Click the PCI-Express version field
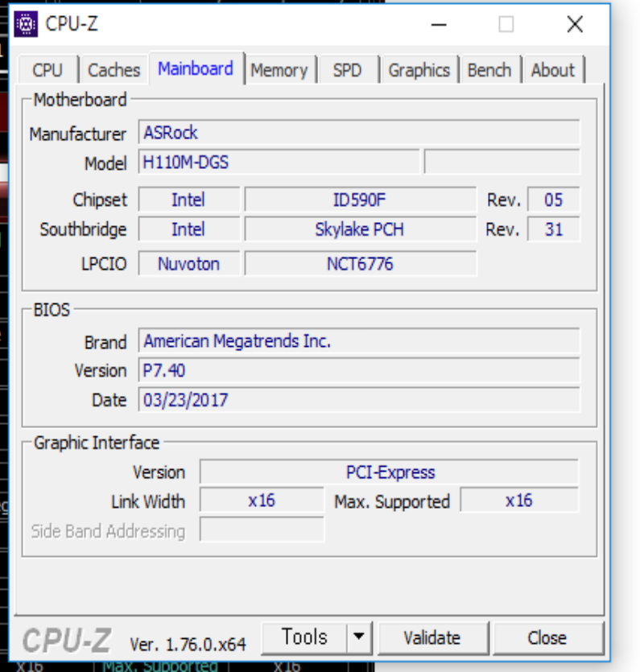The image size is (640, 672). point(389,472)
